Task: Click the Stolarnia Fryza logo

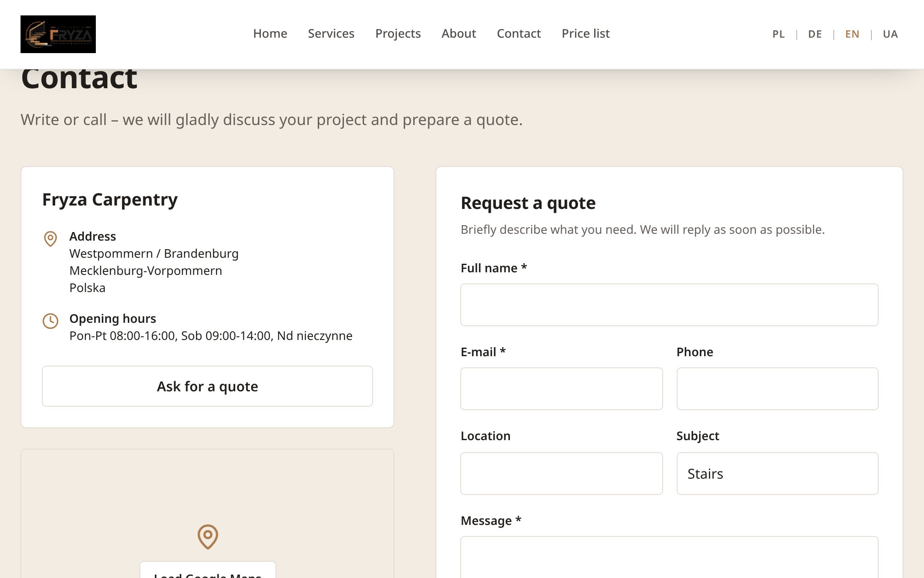Action: pyautogui.click(x=58, y=34)
